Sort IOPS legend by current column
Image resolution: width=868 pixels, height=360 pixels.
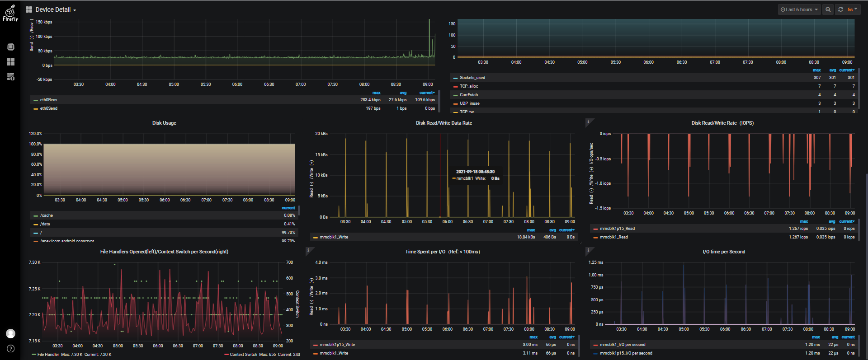click(847, 221)
